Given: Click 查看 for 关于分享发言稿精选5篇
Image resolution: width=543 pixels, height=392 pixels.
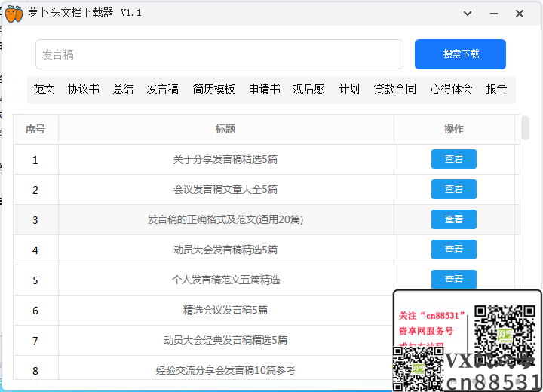Looking at the screenshot, I should coord(453,159).
